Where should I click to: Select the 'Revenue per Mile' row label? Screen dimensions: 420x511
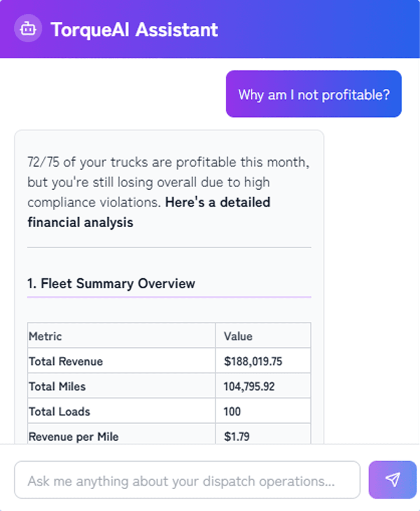coord(73,436)
